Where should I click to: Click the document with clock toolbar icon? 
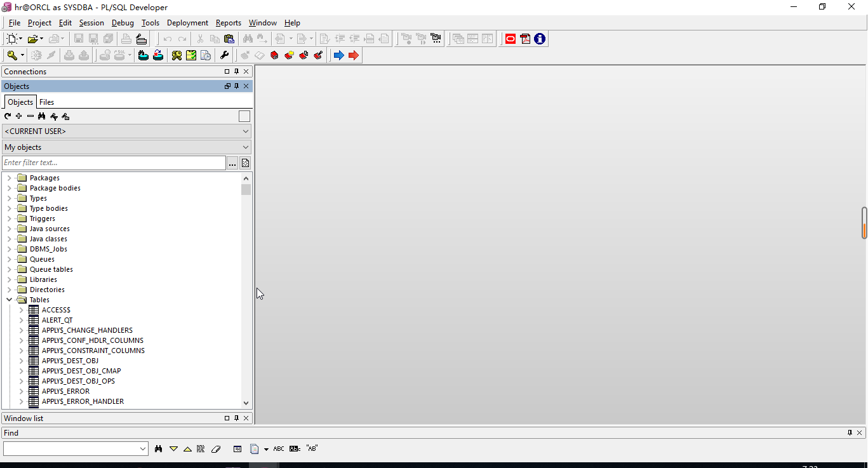point(206,55)
